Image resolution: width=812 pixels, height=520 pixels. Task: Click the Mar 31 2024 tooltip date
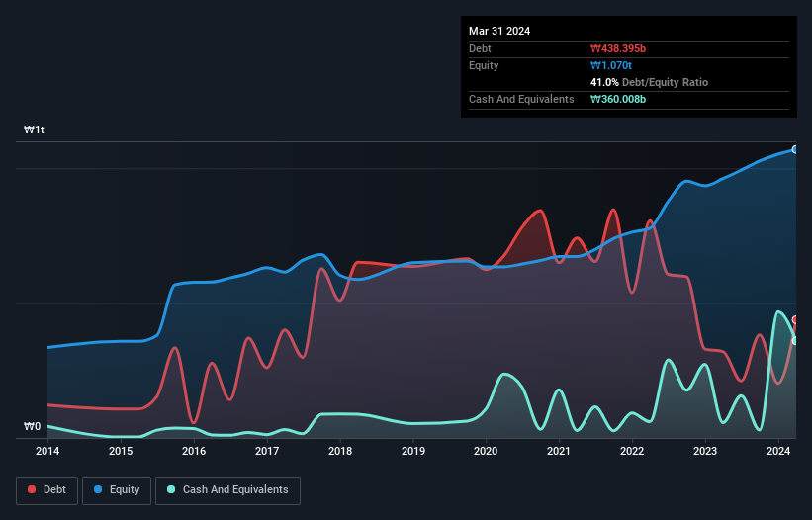pyautogui.click(x=499, y=31)
